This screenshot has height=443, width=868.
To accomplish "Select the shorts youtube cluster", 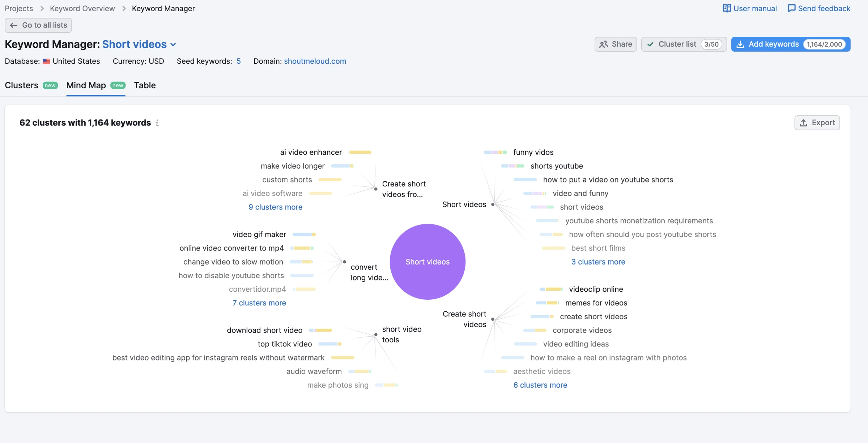I will (557, 166).
